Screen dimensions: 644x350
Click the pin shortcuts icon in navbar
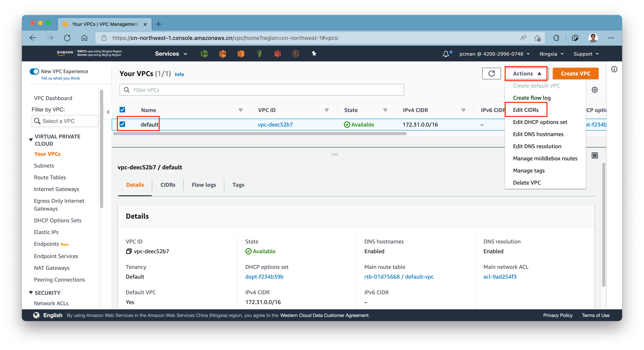coord(314,54)
